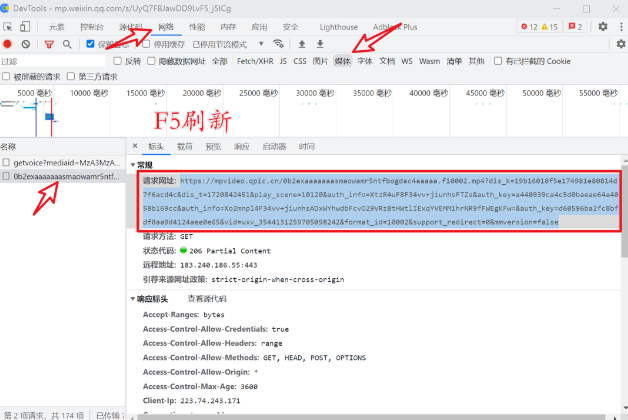The height and width of the screenshot is (420, 628).
Task: Enable the 停用缓存 checkbox
Action: coord(146,44)
